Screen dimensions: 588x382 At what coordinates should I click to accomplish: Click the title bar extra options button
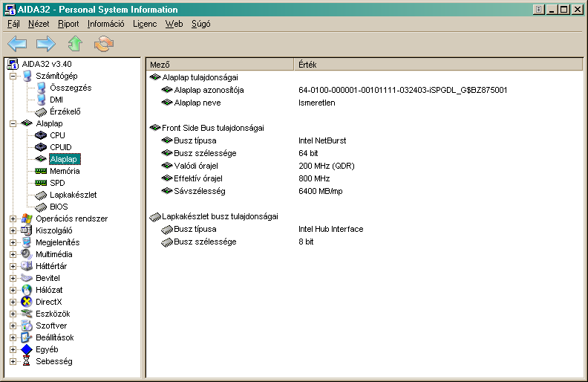538,10
